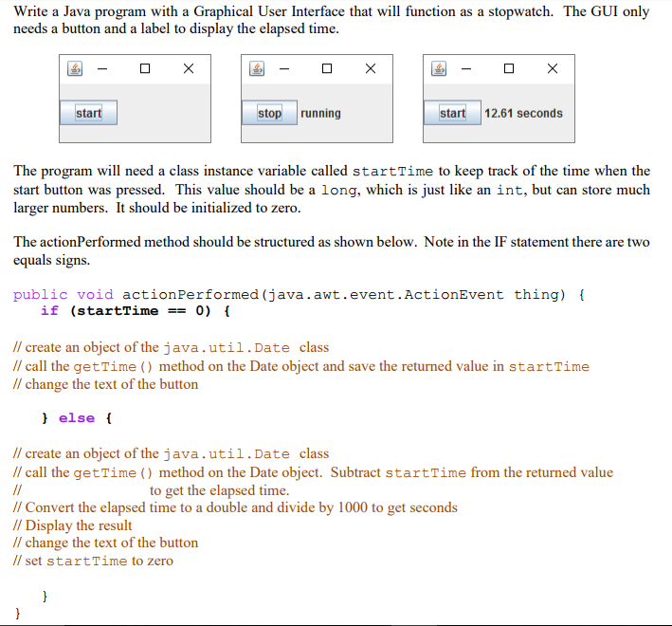Image resolution: width=672 pixels, height=626 pixels.
Task: Click the 'running' label text
Action: click(x=320, y=113)
